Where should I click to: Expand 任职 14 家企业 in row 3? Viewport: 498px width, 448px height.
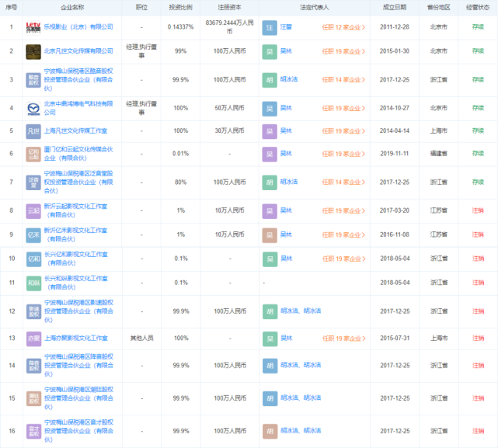coord(343,79)
